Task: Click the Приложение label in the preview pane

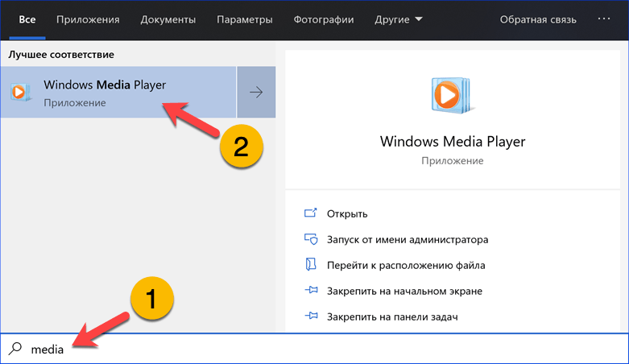Action: coord(452,161)
